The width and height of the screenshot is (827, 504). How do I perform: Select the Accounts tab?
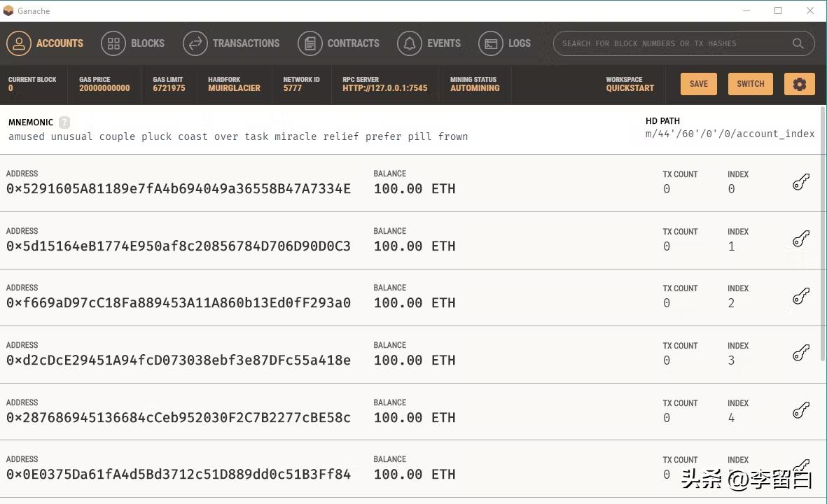[46, 43]
